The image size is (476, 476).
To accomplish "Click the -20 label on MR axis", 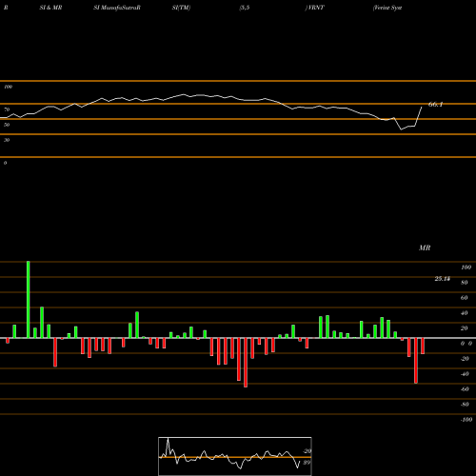I will pos(465,359).
